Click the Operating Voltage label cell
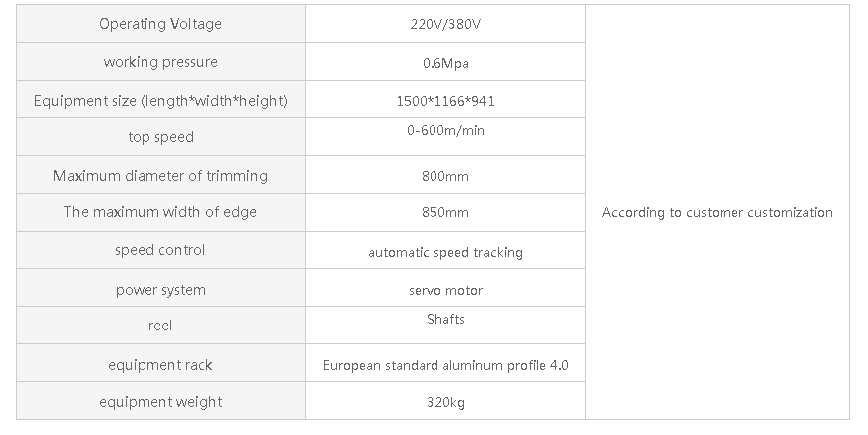The image size is (868, 435). [160, 24]
